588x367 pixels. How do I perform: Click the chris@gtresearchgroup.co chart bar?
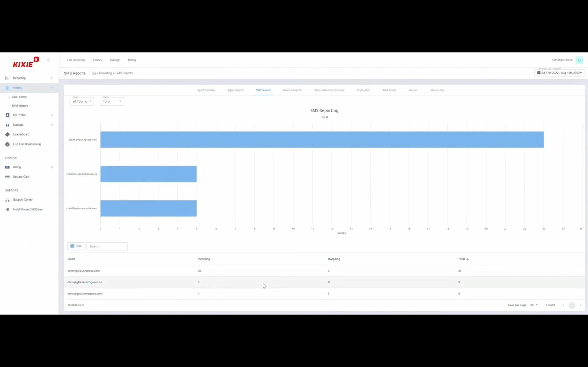148,174
